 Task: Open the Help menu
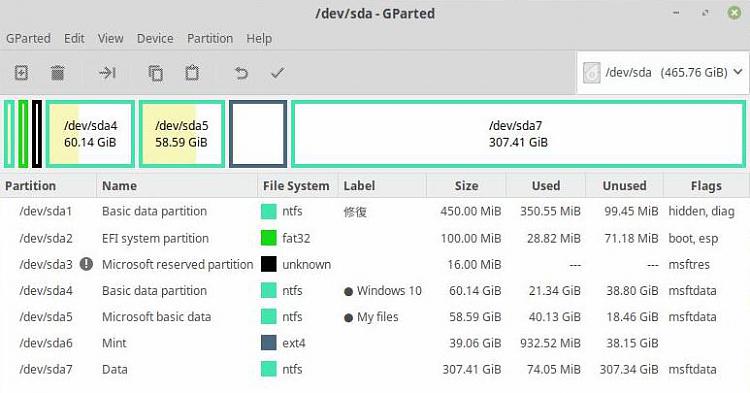coord(259,38)
